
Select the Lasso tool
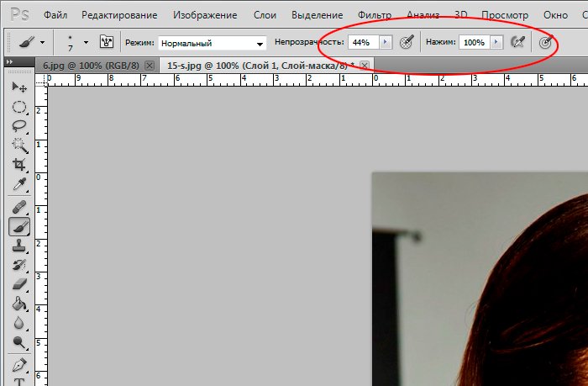(x=19, y=126)
